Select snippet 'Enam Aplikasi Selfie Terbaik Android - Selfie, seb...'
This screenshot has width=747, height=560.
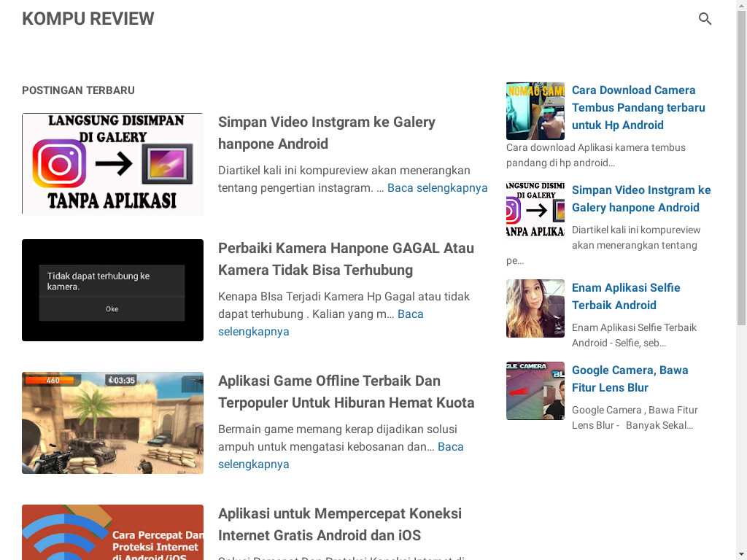tap(634, 335)
